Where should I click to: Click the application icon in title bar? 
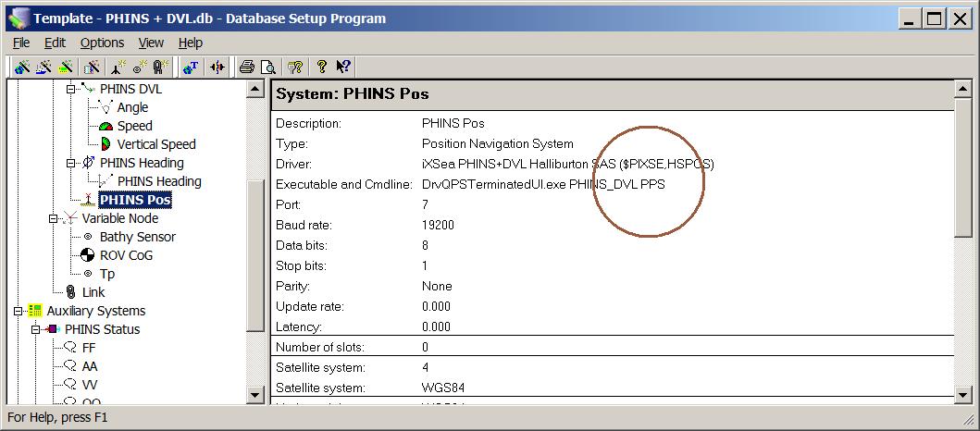(x=19, y=18)
